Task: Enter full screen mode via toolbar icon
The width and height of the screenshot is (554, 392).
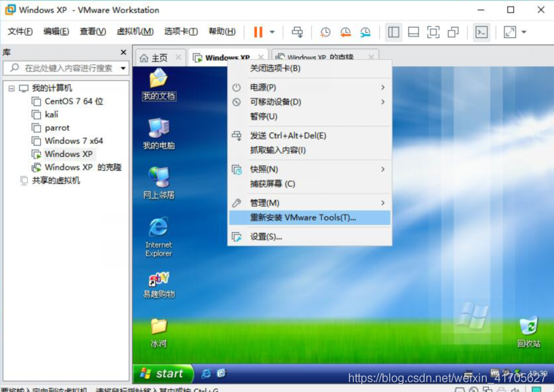Action: 433,32
